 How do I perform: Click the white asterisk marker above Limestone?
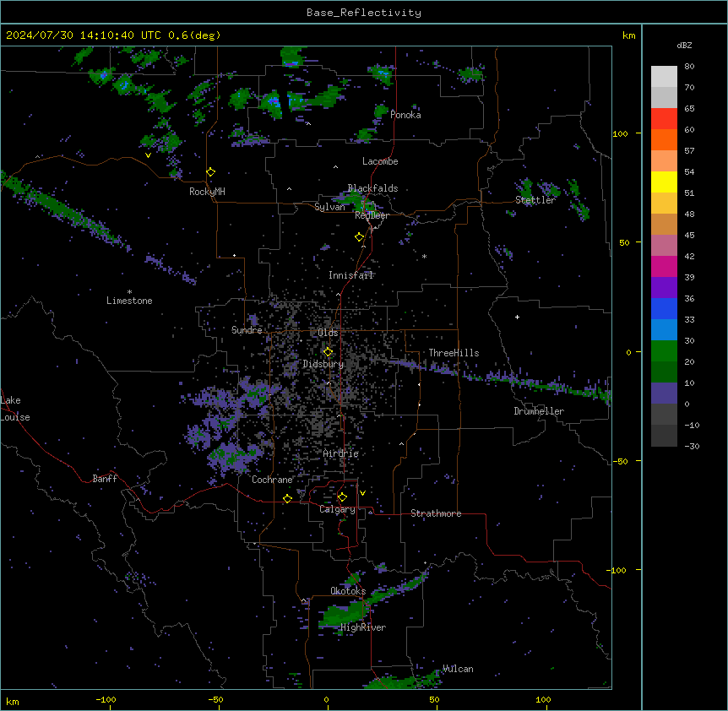pyautogui.click(x=129, y=292)
